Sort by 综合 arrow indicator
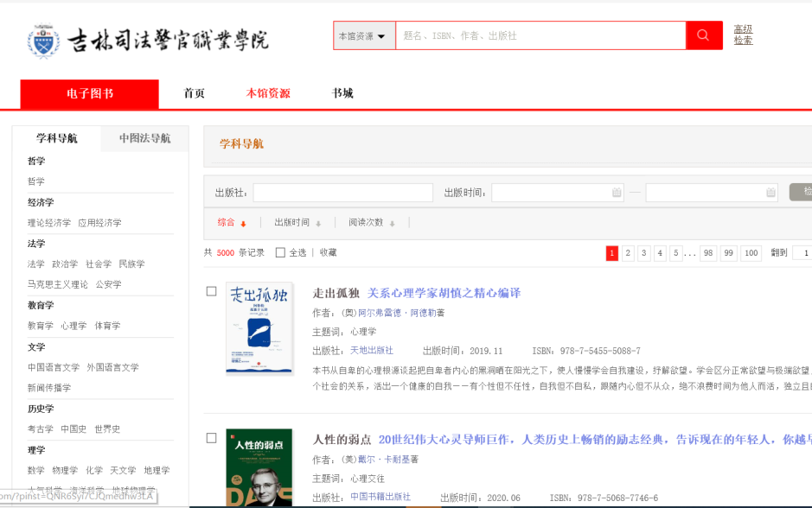 point(243,224)
